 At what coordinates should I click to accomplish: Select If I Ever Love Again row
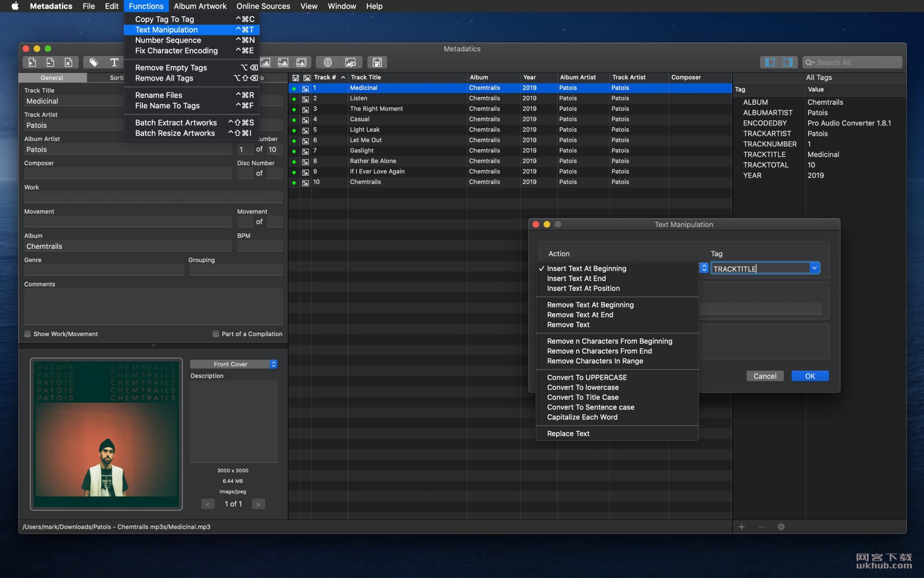coord(510,172)
